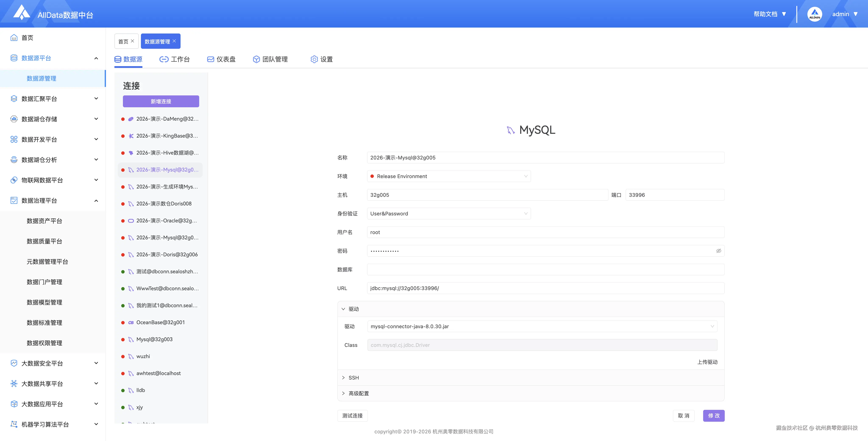Screen dimensions: 868x441
Task: Click the DaMeng connection type icon
Action: tap(131, 119)
